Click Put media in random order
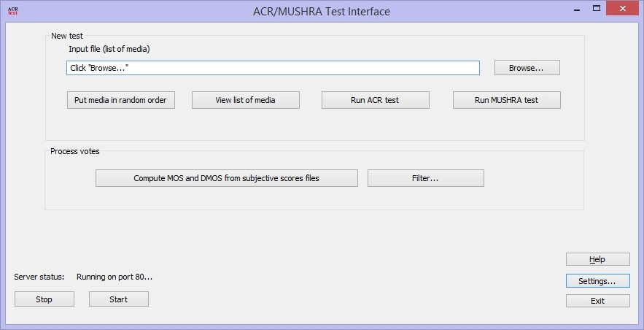This screenshot has height=330, width=644. pos(121,100)
